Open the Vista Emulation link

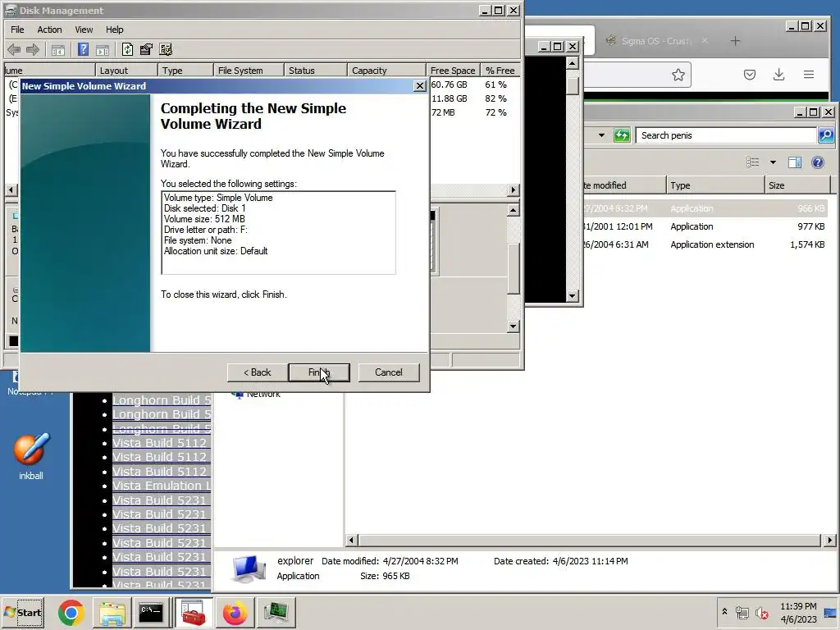(162, 486)
